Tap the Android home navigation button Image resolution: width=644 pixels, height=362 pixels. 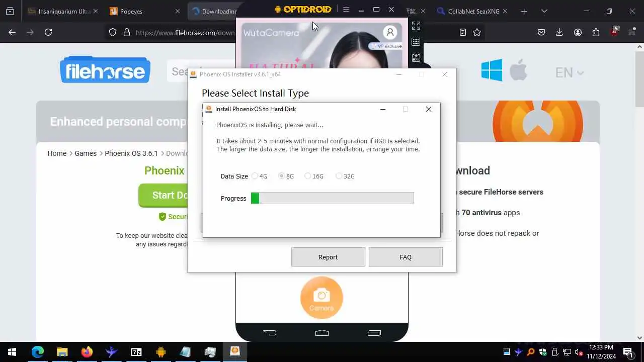(322, 333)
